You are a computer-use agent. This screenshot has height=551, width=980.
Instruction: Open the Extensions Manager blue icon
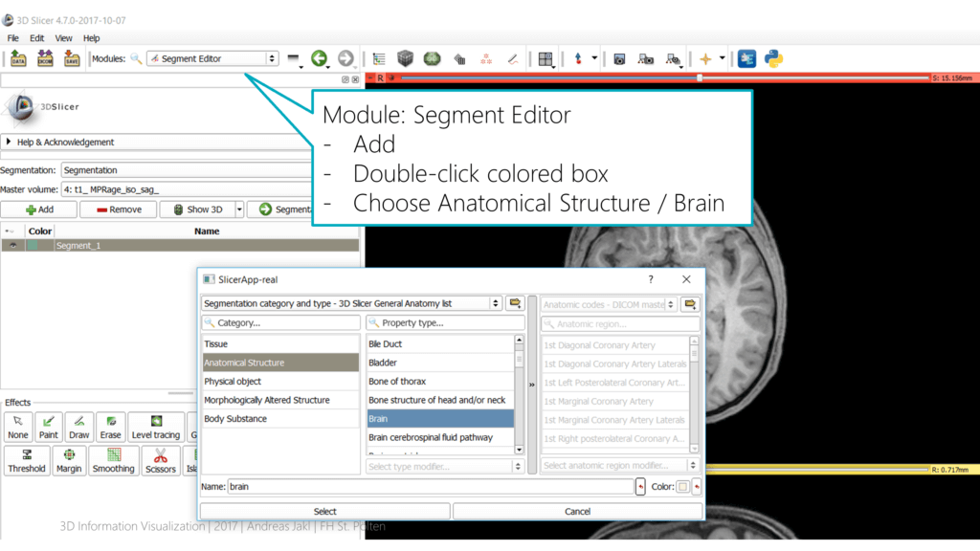pos(746,58)
